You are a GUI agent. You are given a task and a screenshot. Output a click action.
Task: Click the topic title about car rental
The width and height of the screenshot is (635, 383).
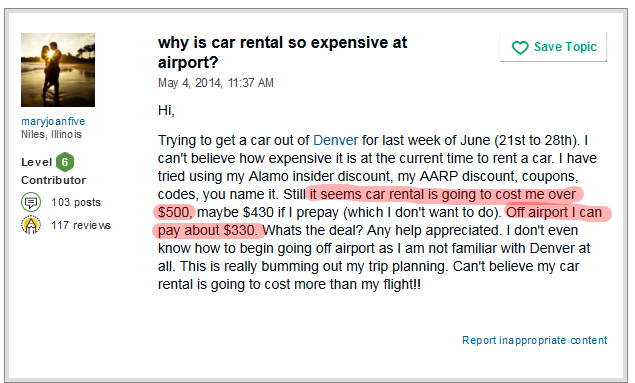pyautogui.click(x=282, y=52)
